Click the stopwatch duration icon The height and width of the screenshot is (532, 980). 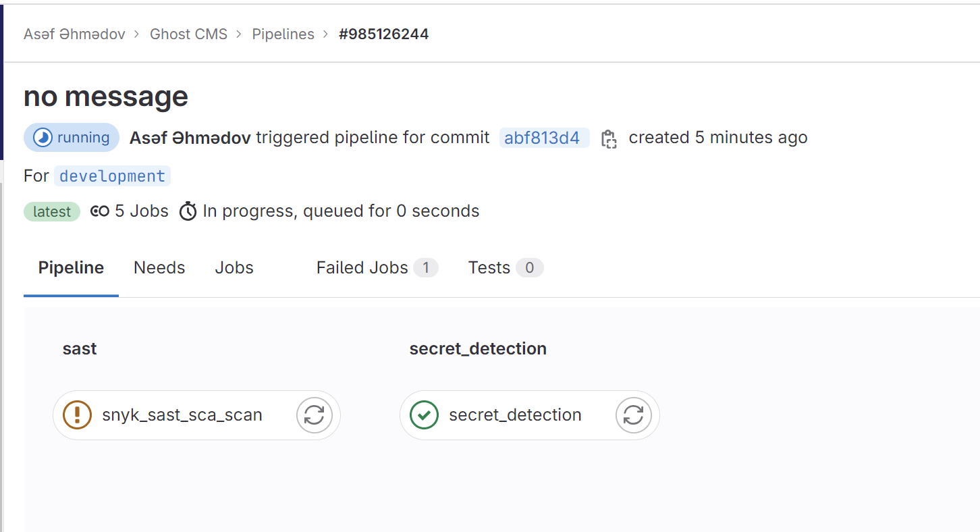point(188,211)
